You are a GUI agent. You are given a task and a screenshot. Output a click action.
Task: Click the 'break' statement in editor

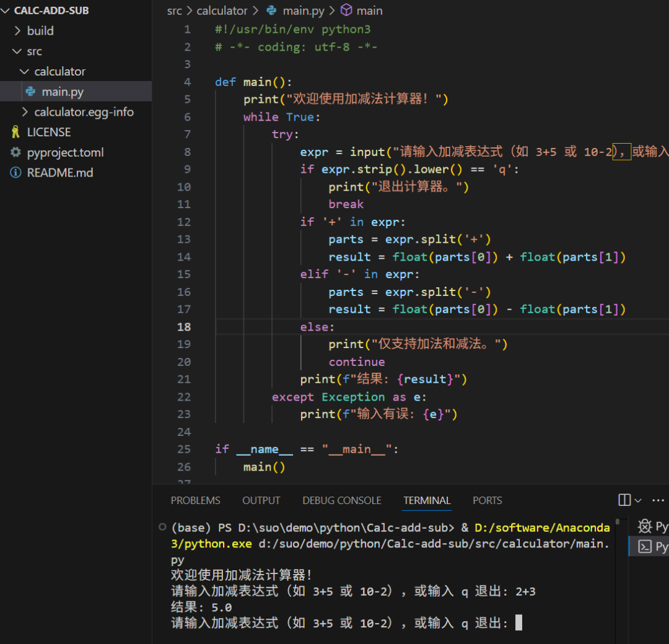pyautogui.click(x=346, y=204)
